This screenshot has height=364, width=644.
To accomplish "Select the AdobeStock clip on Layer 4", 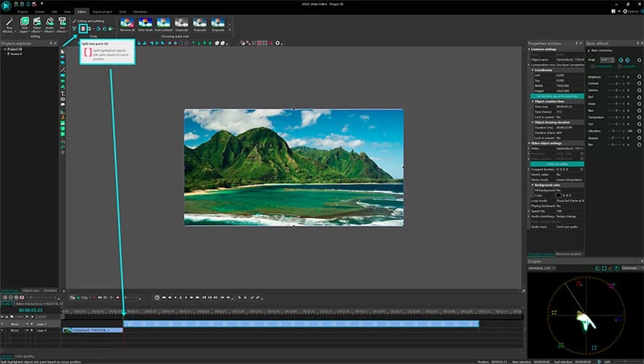I will coord(93,330).
